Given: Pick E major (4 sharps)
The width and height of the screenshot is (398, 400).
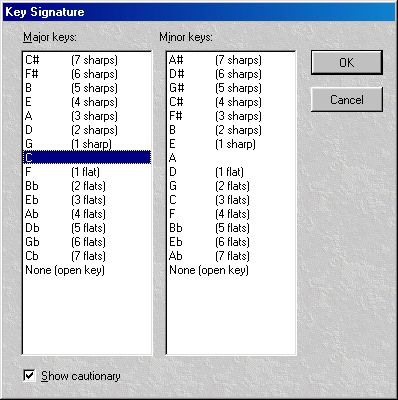Looking at the screenshot, I should click(87, 102).
